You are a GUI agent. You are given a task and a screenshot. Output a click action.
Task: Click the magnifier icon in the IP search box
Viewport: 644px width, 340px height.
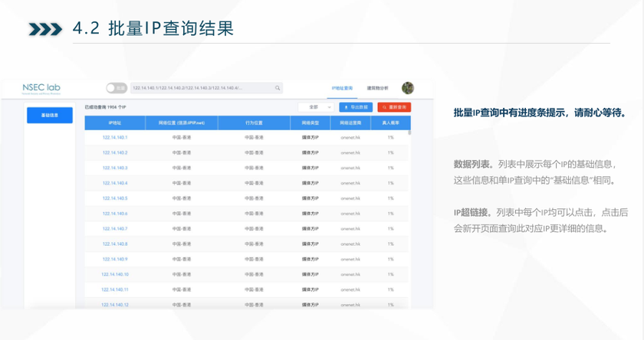(278, 88)
